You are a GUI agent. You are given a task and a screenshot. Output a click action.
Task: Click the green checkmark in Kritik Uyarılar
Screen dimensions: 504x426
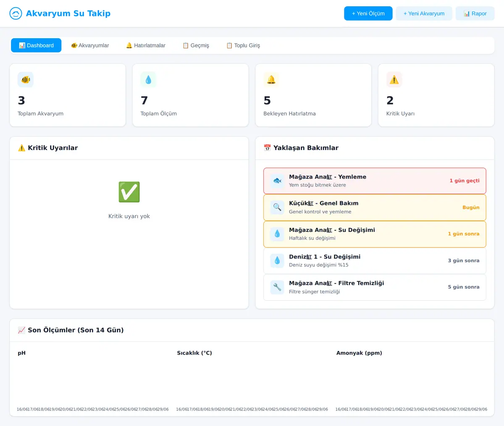click(x=129, y=192)
